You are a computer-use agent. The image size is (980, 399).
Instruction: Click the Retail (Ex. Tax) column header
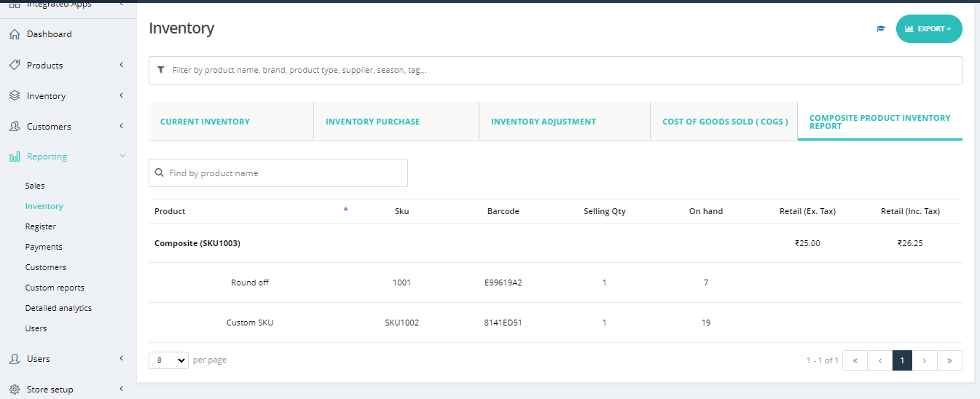click(807, 211)
